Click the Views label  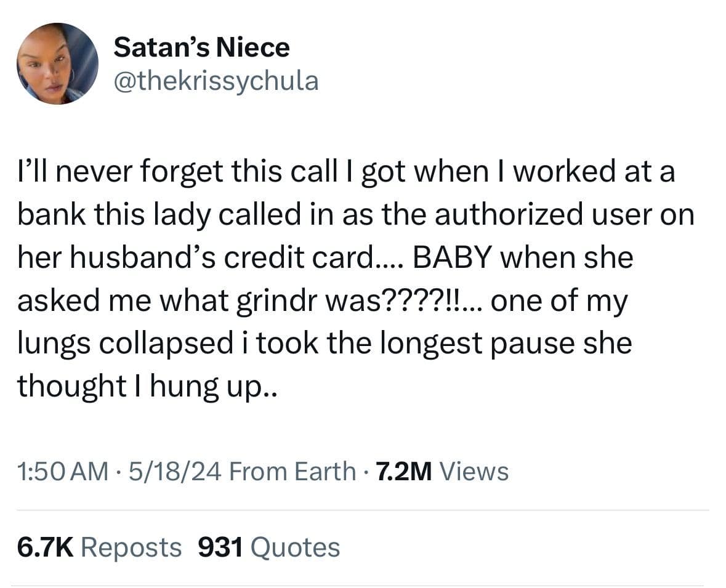click(475, 471)
